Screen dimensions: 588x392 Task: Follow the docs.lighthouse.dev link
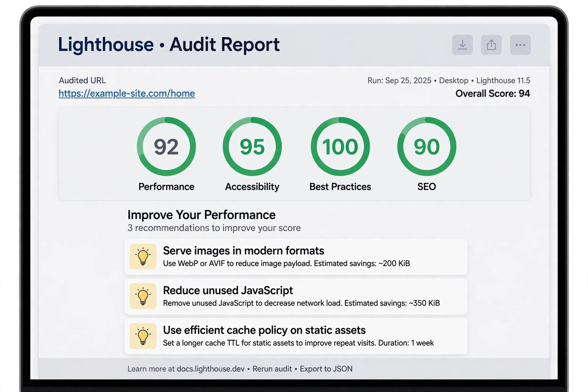[211, 369]
